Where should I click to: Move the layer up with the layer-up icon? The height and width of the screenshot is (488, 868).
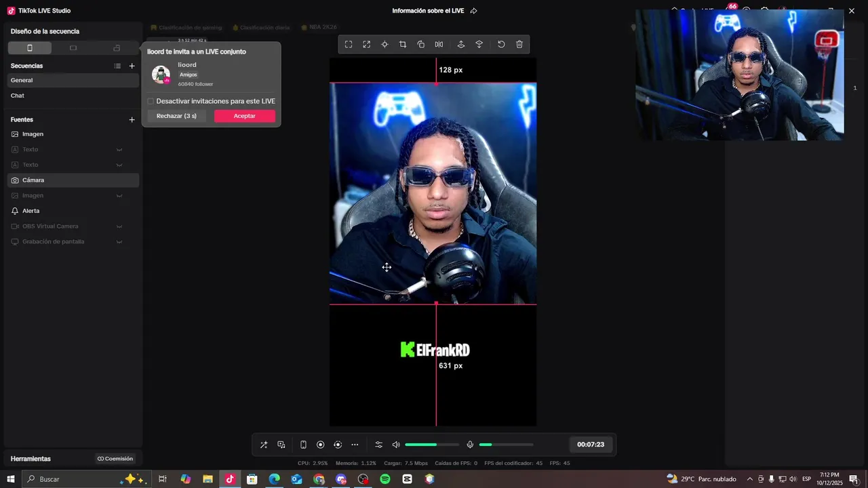[461, 45]
